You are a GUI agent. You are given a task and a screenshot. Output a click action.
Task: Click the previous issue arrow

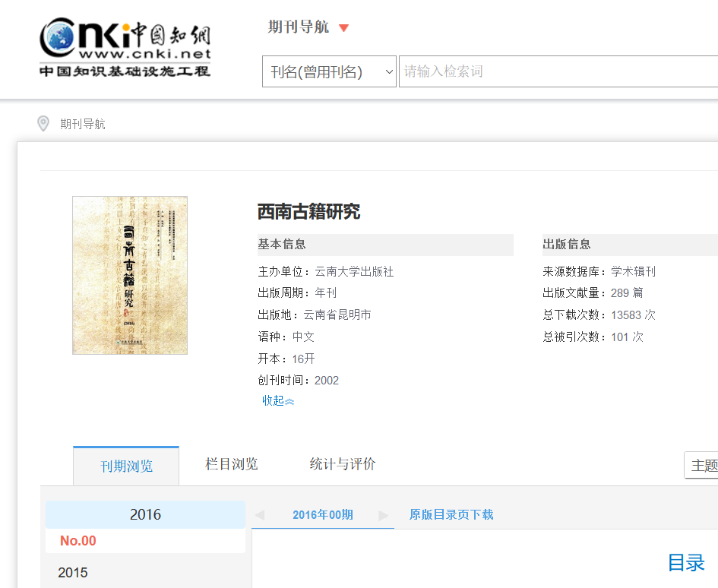tap(260, 514)
